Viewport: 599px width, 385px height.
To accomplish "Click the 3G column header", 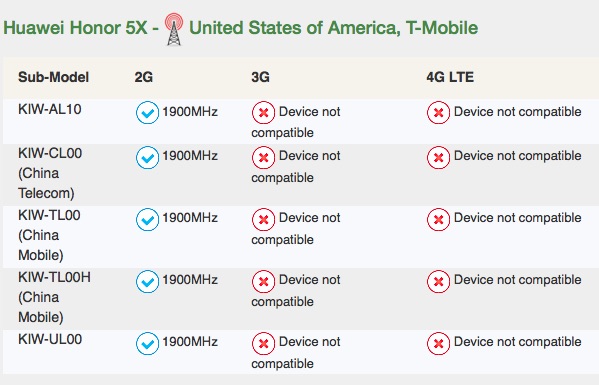I will click(x=261, y=77).
